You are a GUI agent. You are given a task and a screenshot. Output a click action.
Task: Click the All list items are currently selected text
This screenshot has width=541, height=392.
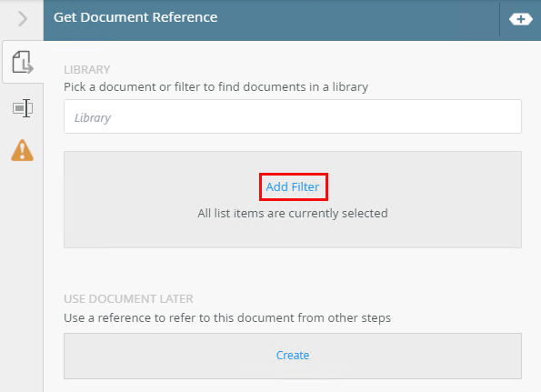(293, 213)
